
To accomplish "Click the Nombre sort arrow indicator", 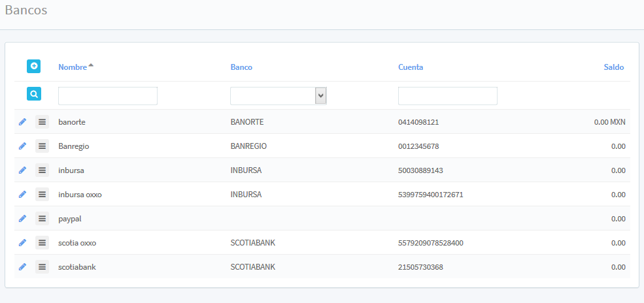I will coord(91,65).
